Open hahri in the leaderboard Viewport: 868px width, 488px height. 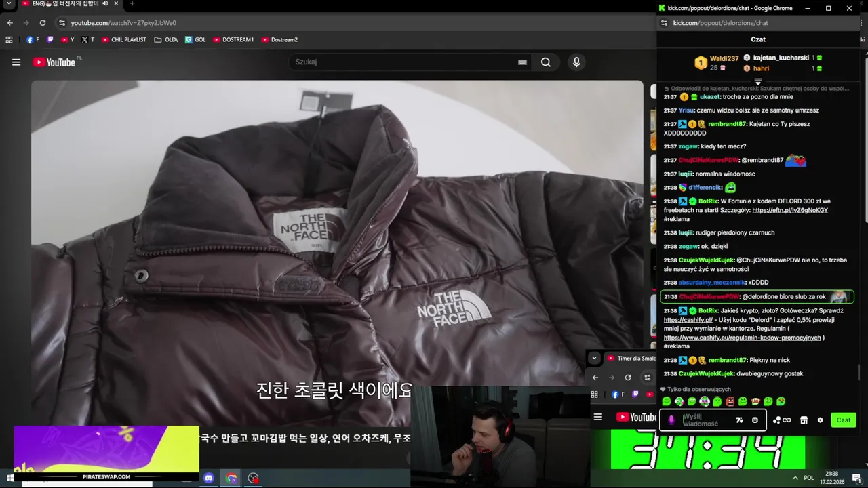(x=761, y=68)
